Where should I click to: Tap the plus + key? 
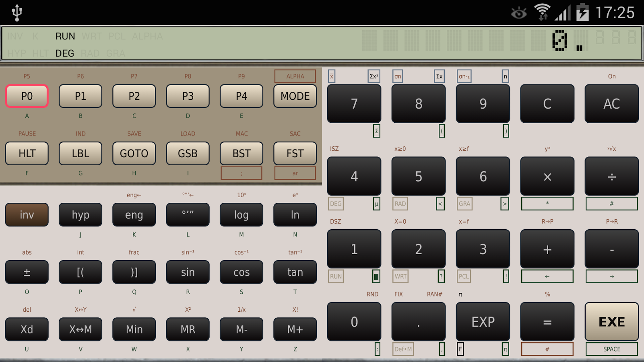547,249
